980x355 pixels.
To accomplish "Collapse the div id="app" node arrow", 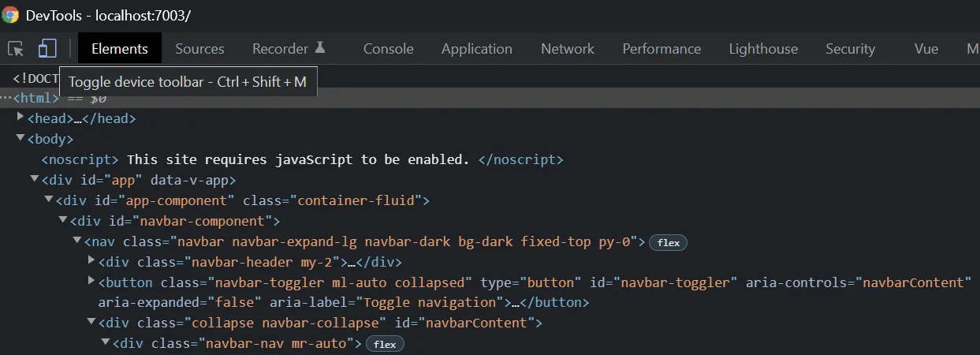I will tap(35, 180).
